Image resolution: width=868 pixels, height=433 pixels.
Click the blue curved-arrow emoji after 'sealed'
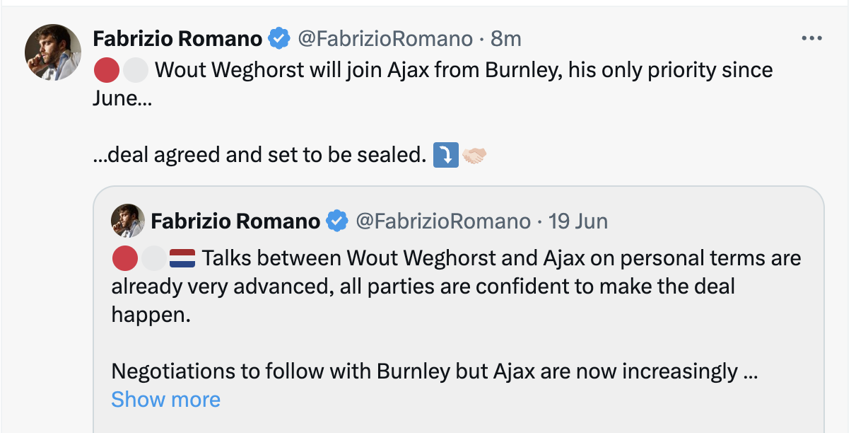(445, 155)
